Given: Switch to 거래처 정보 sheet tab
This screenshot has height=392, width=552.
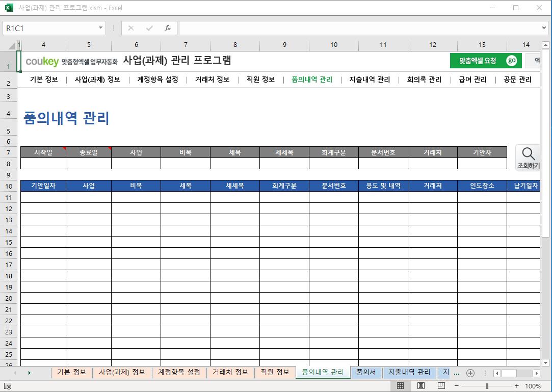Looking at the screenshot, I should pos(230,372).
